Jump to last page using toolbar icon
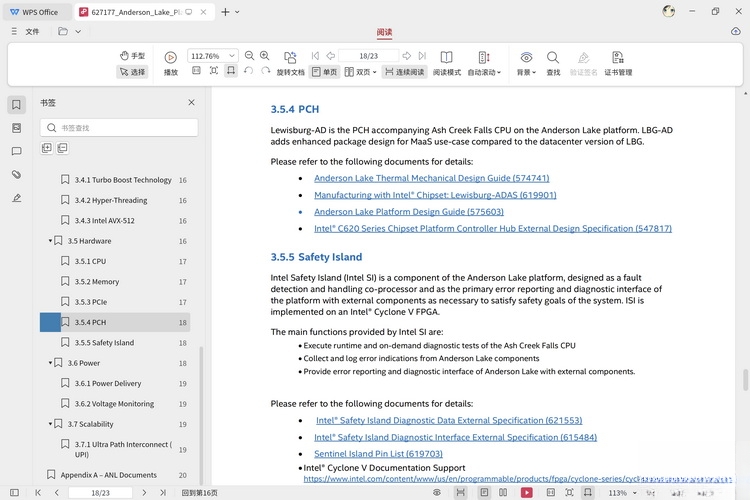The image size is (750, 500). click(422, 56)
